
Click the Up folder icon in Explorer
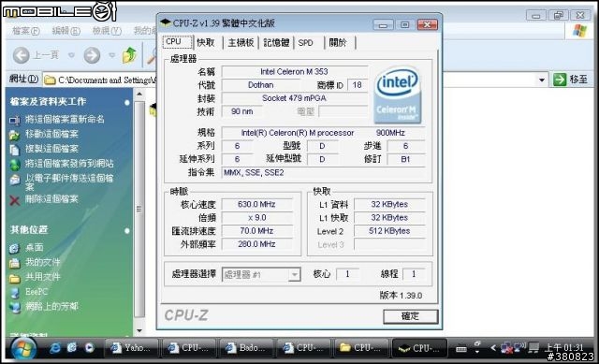(x=129, y=55)
